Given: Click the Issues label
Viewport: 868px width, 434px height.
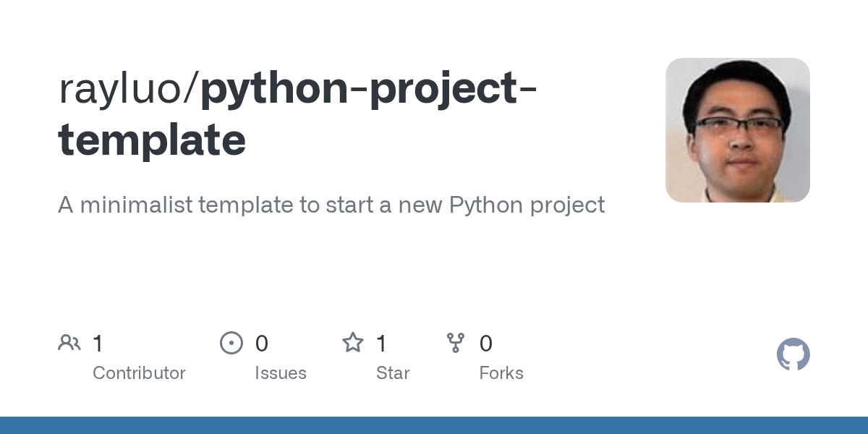Looking at the screenshot, I should [281, 373].
